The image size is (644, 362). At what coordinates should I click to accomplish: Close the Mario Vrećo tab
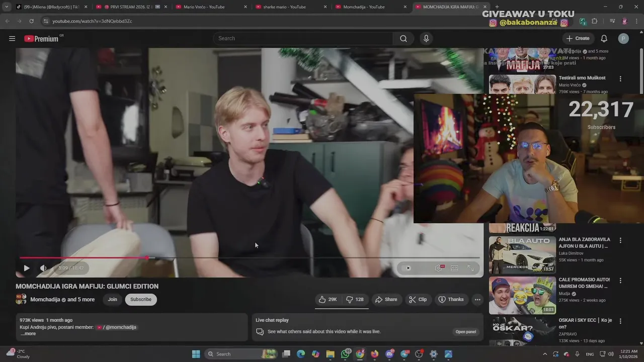tap(246, 7)
